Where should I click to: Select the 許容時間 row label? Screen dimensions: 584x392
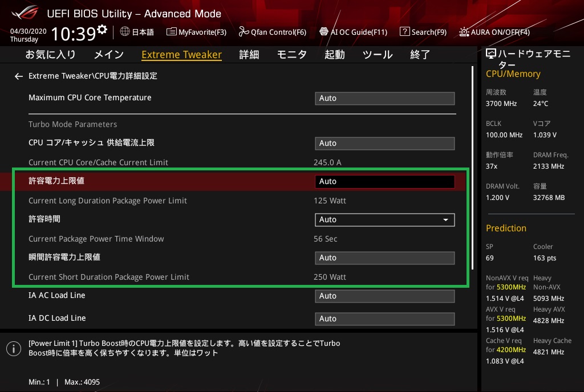pyautogui.click(x=44, y=219)
